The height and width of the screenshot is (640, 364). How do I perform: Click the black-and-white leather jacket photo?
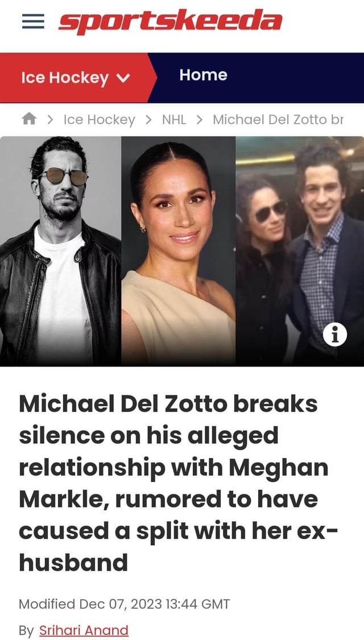[60, 251]
